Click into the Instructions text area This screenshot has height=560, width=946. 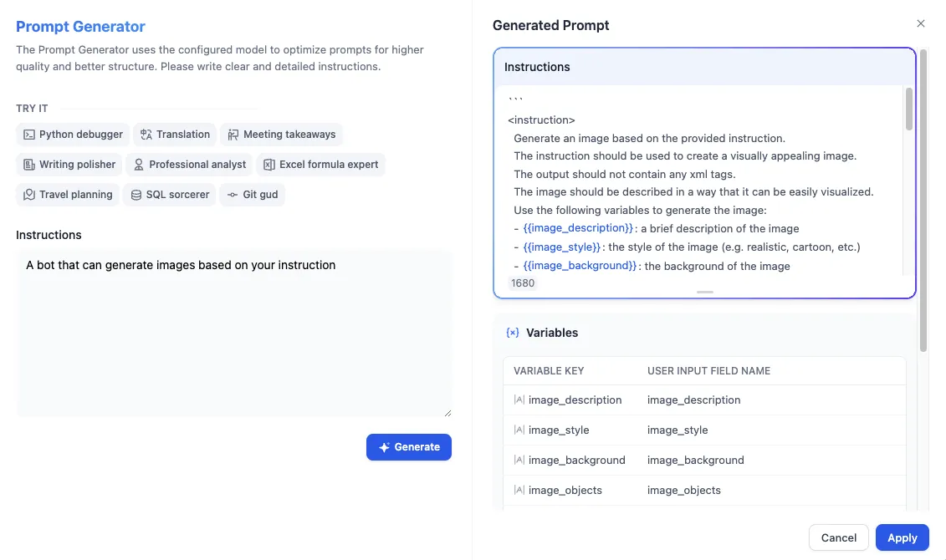[x=233, y=334]
